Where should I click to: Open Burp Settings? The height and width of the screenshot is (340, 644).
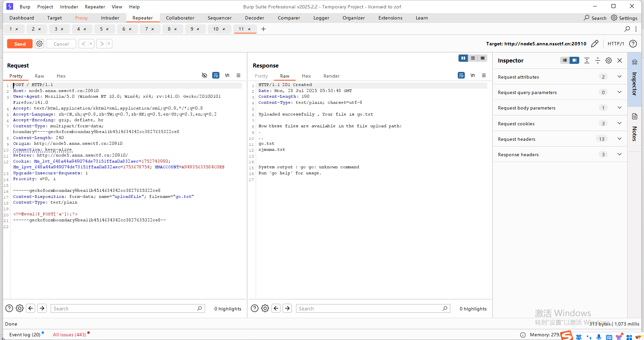point(624,18)
